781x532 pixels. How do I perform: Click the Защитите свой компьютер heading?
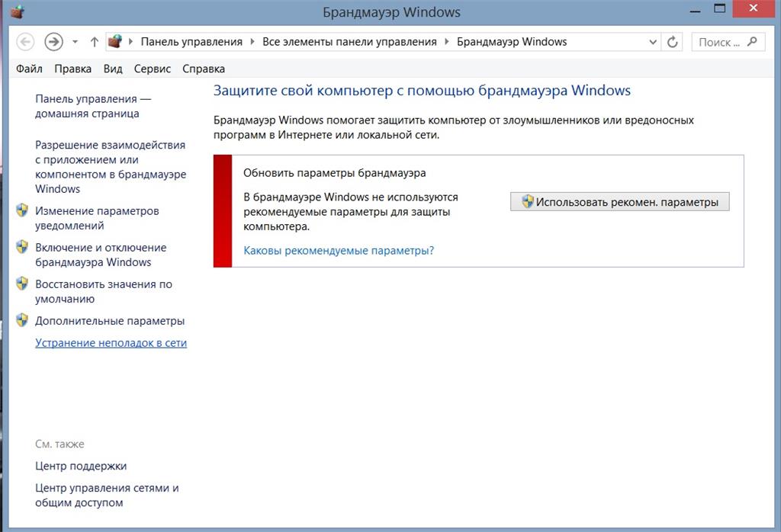pos(422,91)
